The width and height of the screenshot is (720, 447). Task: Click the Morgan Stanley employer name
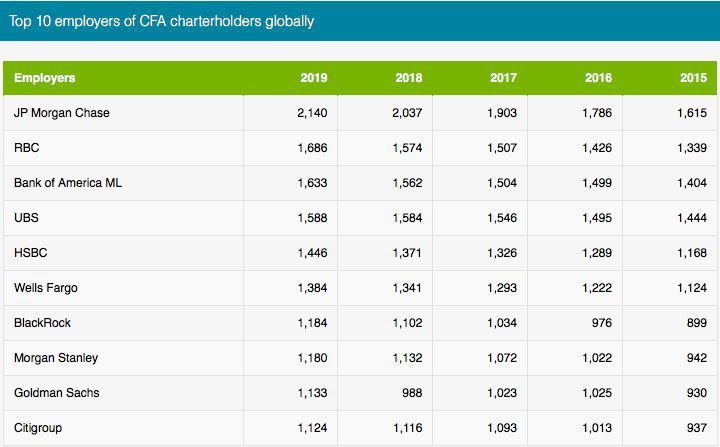coord(56,358)
